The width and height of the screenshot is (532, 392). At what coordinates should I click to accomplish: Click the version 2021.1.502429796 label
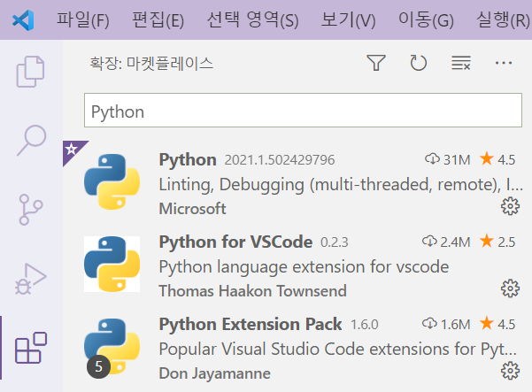(x=280, y=160)
